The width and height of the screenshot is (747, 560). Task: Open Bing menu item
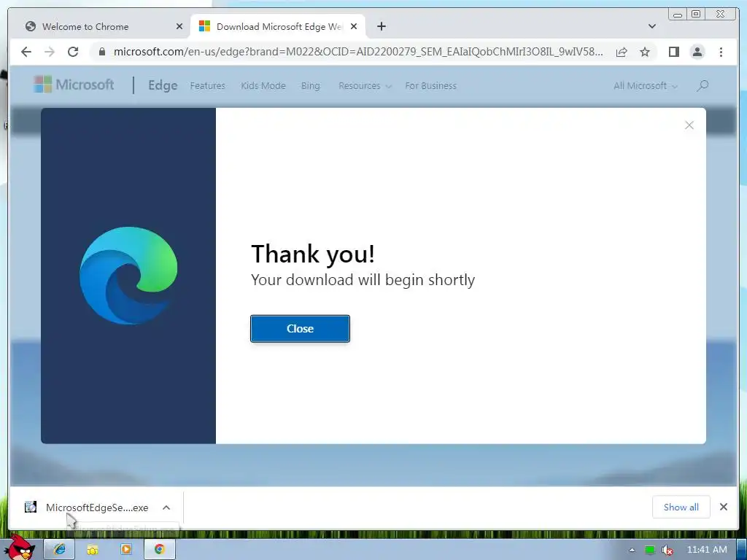click(x=311, y=86)
